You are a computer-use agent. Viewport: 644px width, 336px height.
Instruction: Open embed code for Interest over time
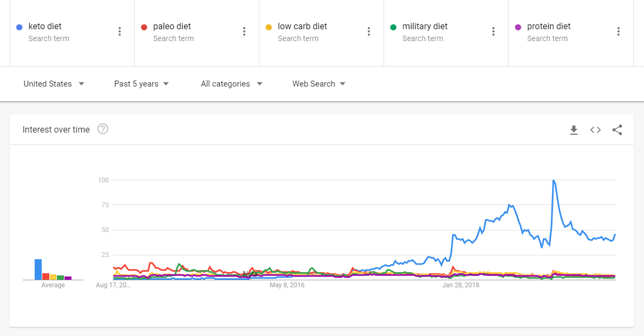pos(596,130)
